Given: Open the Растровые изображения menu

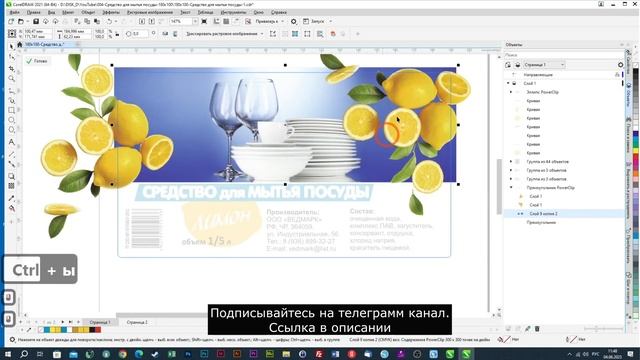Looking at the screenshot, I should [150, 13].
